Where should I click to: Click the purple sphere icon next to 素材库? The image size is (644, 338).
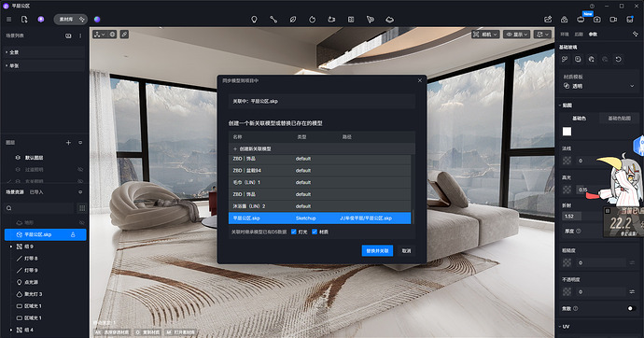[97, 20]
